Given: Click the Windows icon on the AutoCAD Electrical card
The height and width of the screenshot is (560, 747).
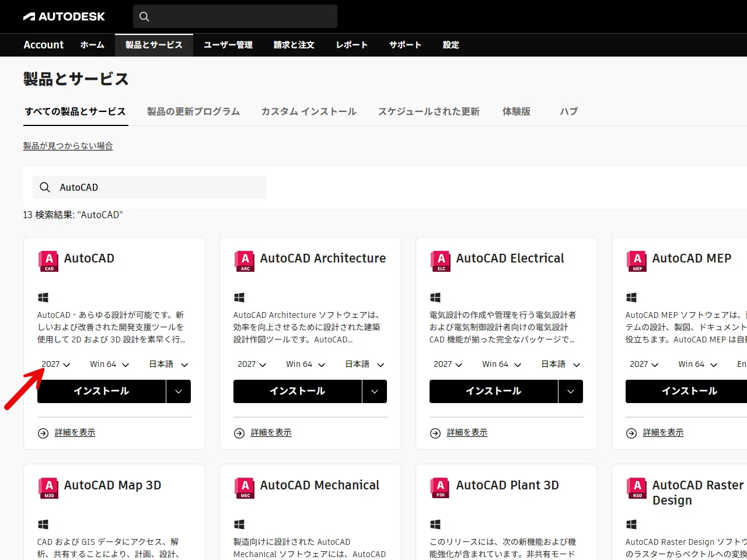Looking at the screenshot, I should point(435,297).
